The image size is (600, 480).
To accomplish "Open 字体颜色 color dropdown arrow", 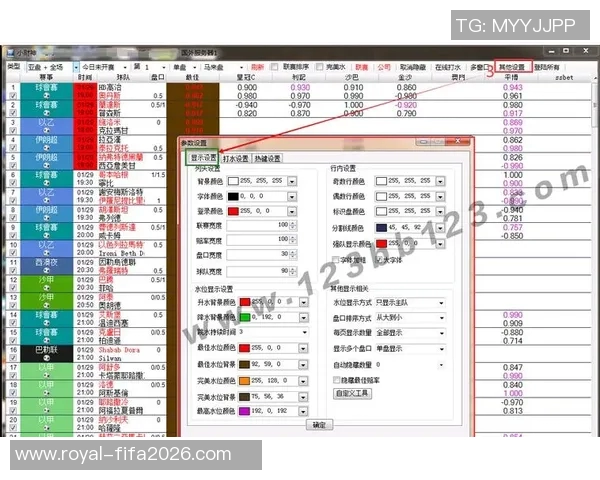I will click(x=292, y=196).
